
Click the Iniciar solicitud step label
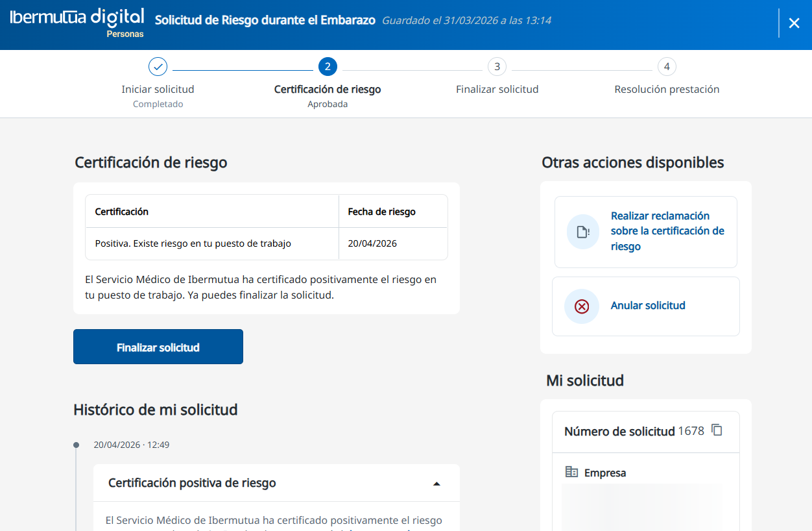click(x=158, y=90)
